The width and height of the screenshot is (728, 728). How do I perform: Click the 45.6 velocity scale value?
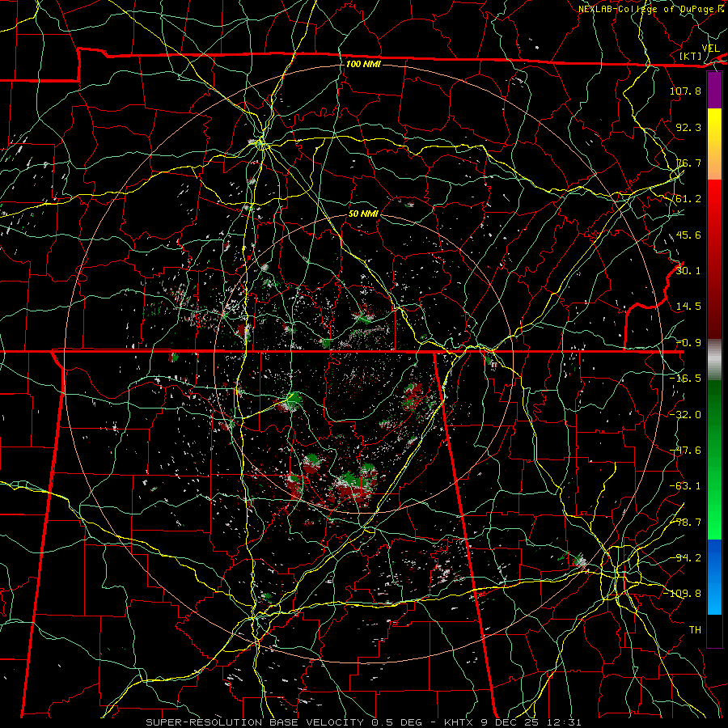[688, 235]
